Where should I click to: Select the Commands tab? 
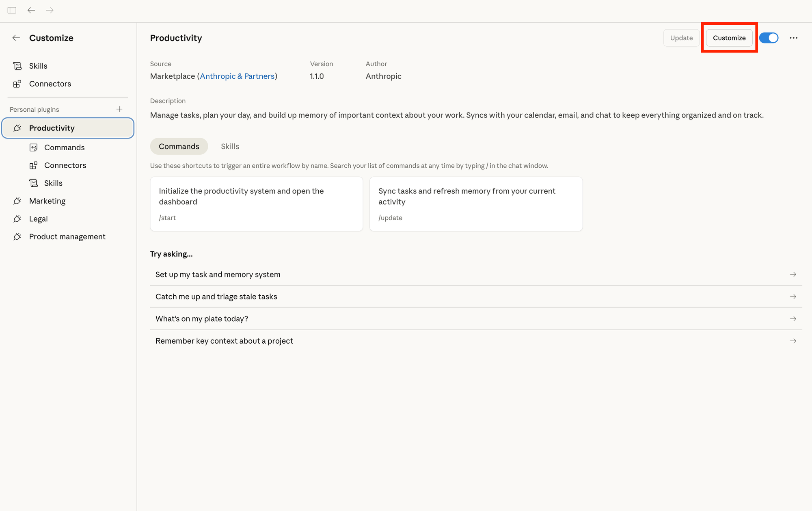pyautogui.click(x=179, y=146)
